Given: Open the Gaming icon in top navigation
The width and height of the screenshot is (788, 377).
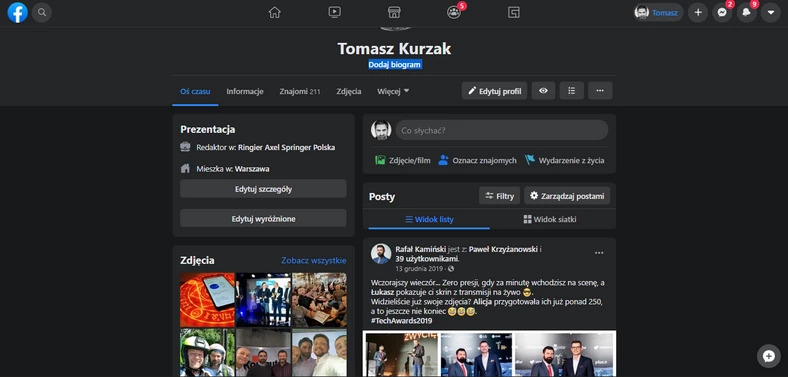Looking at the screenshot, I should 514,13.
